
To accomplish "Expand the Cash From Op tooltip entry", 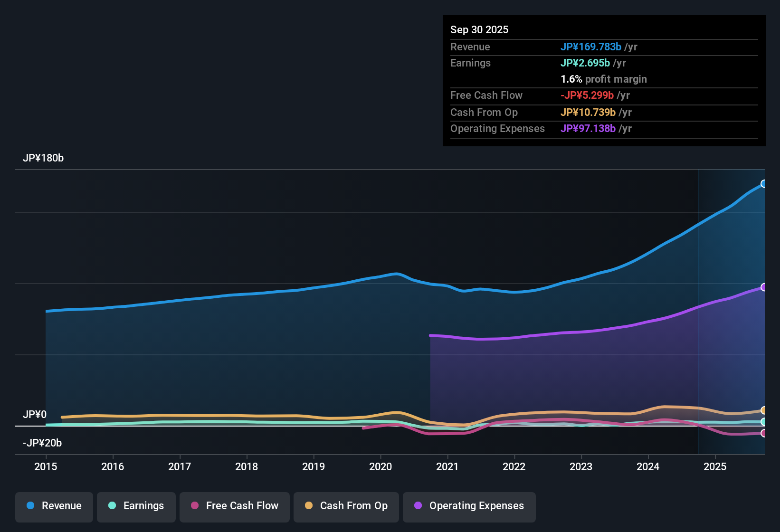I will click(x=484, y=113).
